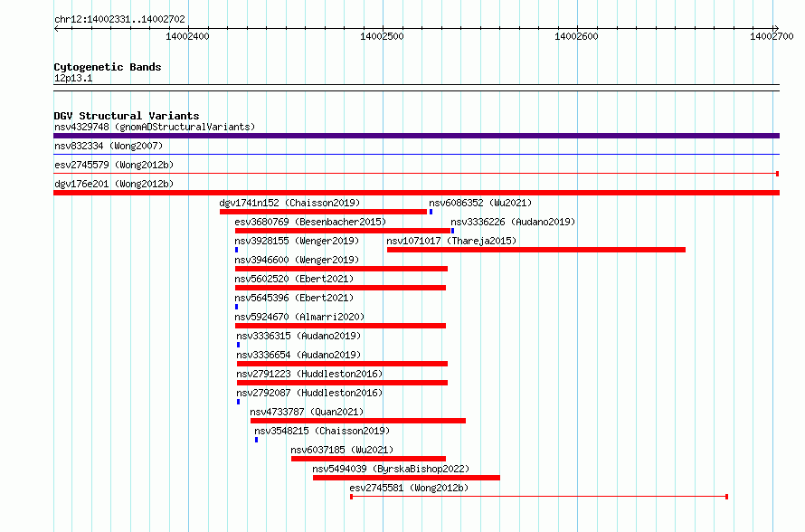Open the nsv832334 (Wong2007) label
The height and width of the screenshot is (532, 805).
coord(109,146)
